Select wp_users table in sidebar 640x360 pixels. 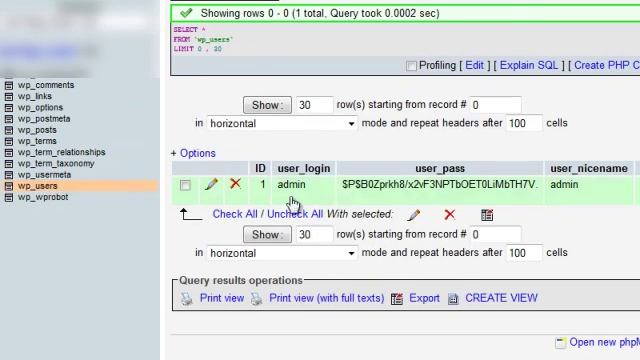coord(38,186)
